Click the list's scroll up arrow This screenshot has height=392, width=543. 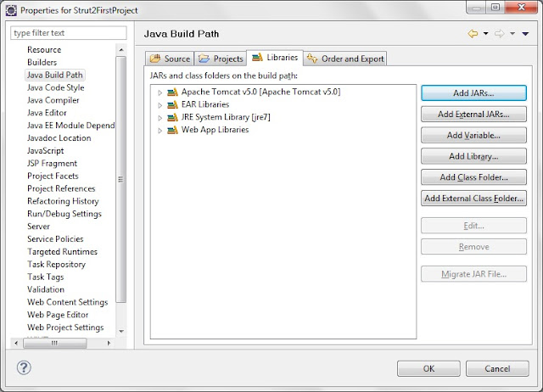[121, 50]
